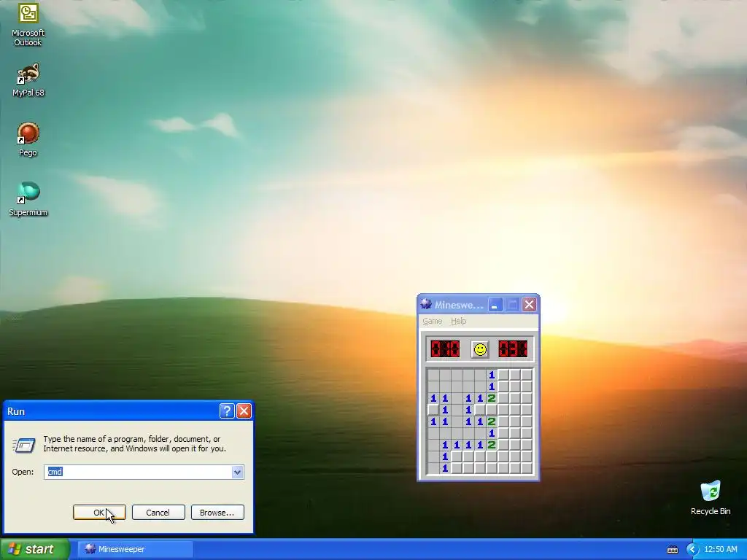Click the lone covered square on the board's left edge
The image size is (747, 560).
pos(433,410)
